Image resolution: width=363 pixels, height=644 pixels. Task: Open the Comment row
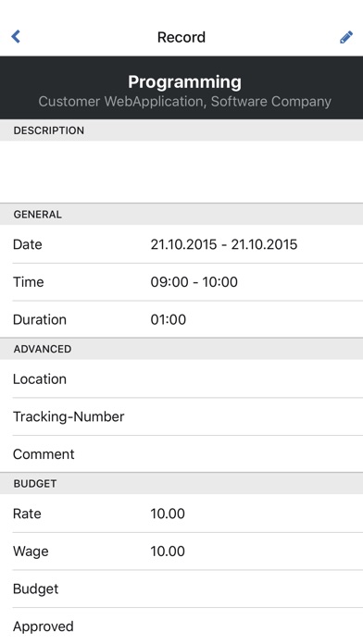(181, 453)
